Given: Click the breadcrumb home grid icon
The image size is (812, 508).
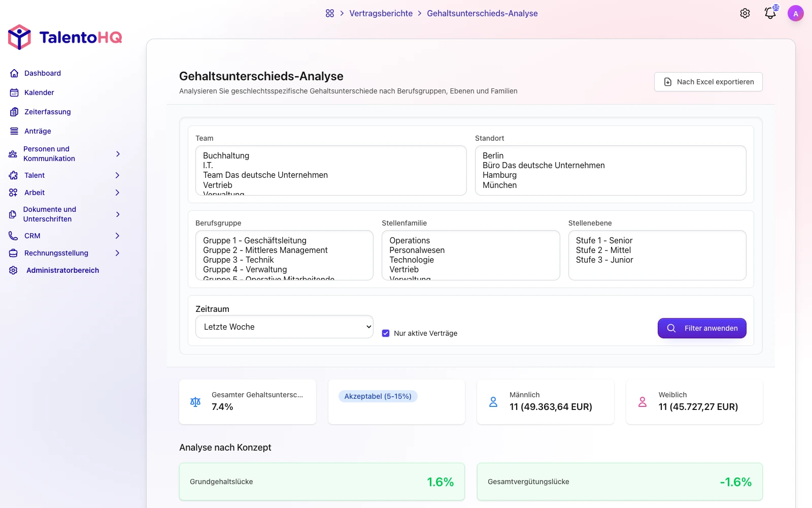Looking at the screenshot, I should tap(330, 13).
